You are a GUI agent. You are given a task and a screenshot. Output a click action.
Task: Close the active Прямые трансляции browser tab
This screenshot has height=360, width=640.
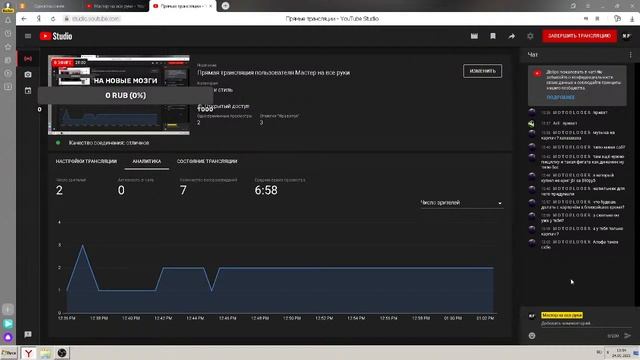click(x=211, y=6)
